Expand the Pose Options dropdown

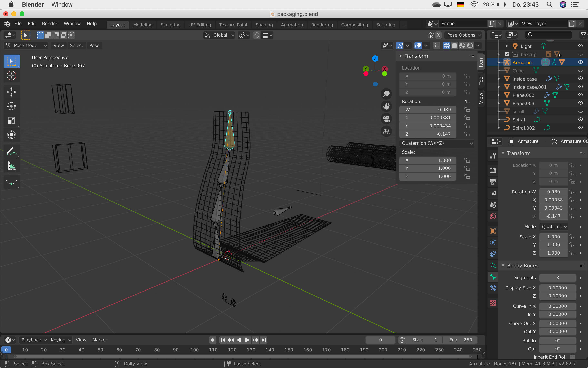[464, 35]
